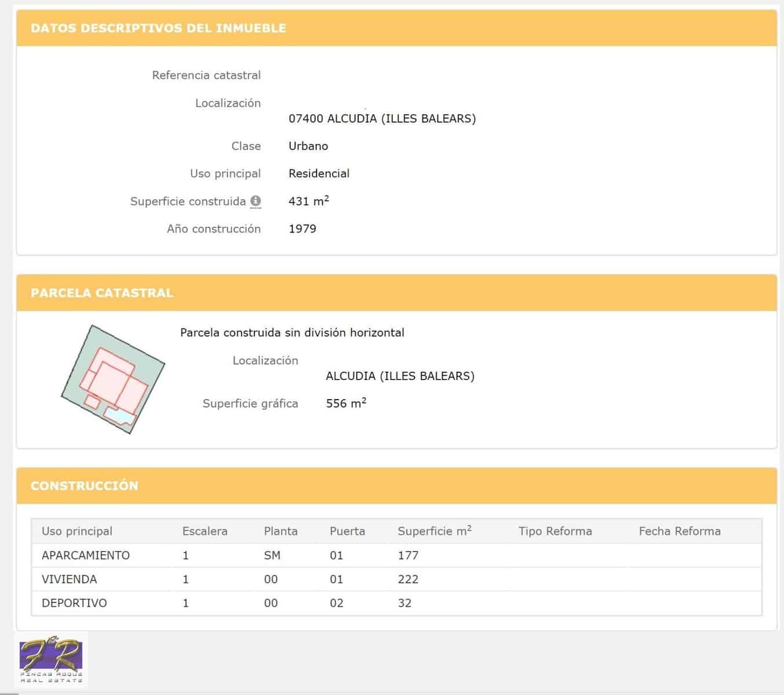784x695 pixels.
Task: Click the Datos Descriptivos del Inmueble header
Action: point(158,28)
